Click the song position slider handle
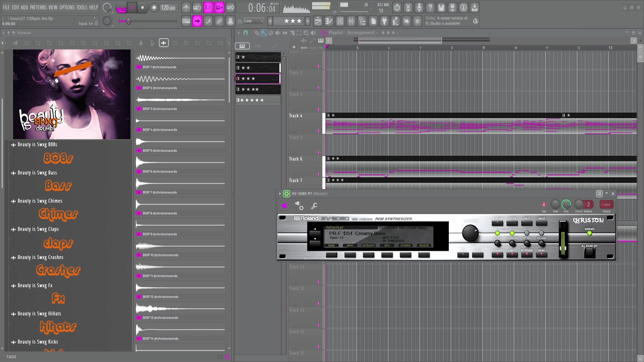The height and width of the screenshot is (362, 644). (x=128, y=21)
